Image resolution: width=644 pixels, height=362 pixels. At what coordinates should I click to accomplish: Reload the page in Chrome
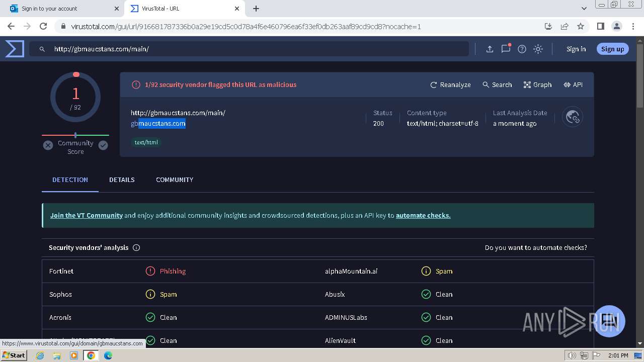pyautogui.click(x=43, y=26)
